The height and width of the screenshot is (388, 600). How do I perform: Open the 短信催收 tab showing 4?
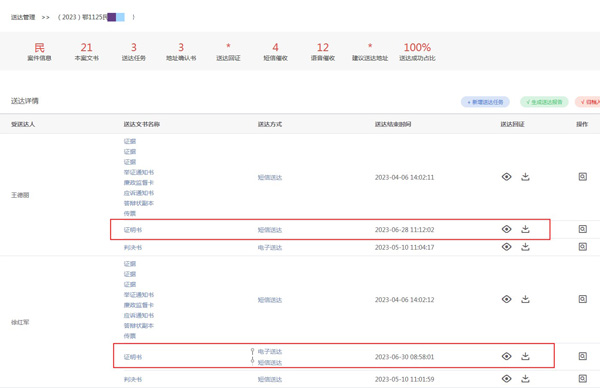pos(276,52)
